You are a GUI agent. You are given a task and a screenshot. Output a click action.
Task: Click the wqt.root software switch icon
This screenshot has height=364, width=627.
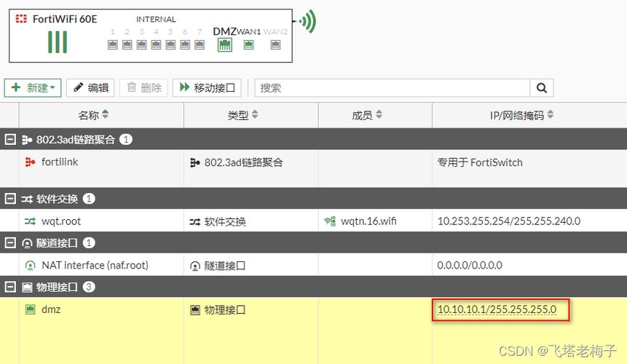(x=30, y=221)
